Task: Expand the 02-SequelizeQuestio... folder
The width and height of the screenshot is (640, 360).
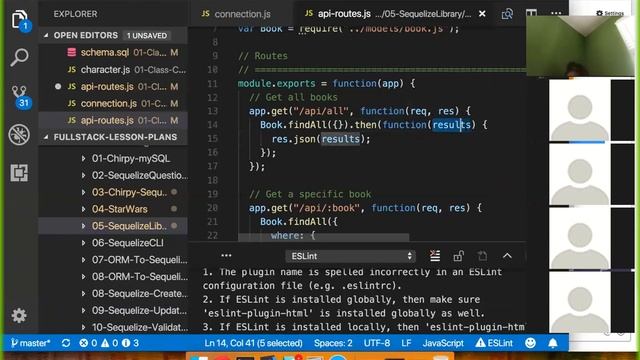Action: tap(113, 175)
